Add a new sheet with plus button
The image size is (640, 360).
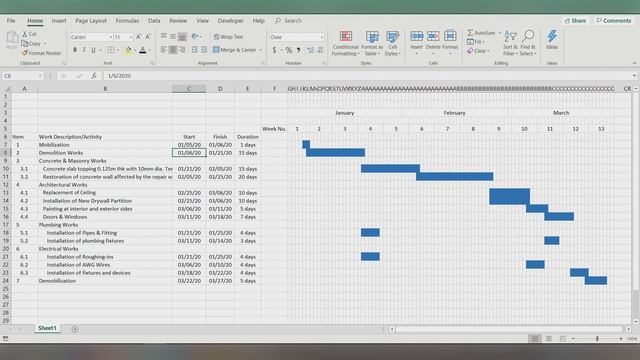(75, 329)
